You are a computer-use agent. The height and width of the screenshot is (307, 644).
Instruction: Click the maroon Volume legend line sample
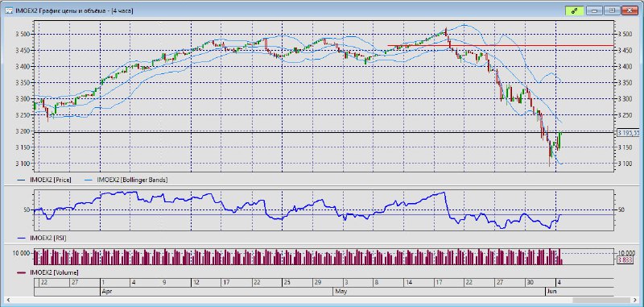(23, 273)
